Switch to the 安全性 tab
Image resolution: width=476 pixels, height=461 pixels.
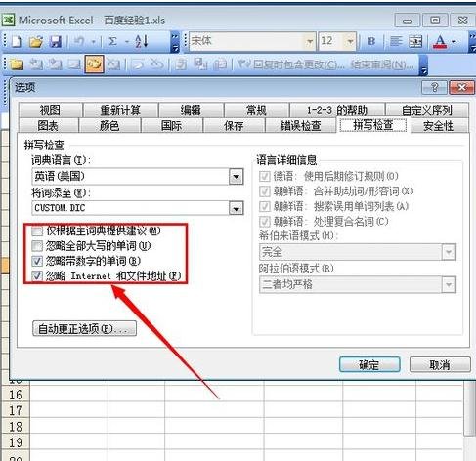point(438,125)
